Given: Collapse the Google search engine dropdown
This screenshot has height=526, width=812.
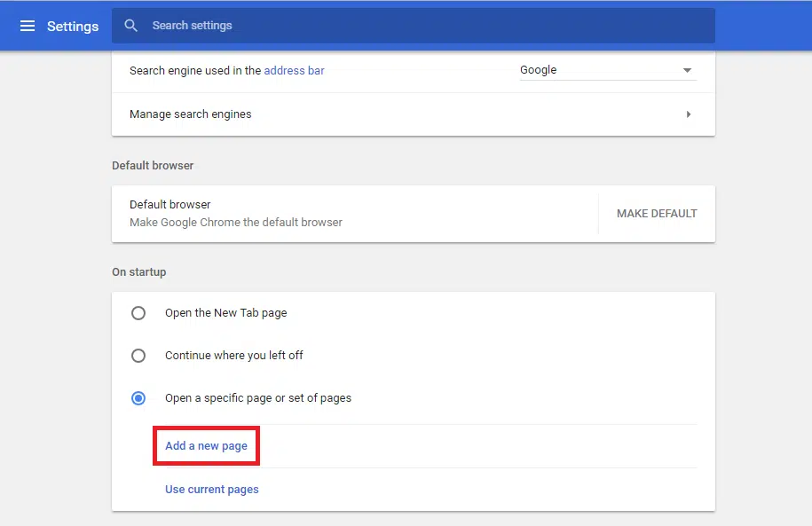Looking at the screenshot, I should pos(686,69).
